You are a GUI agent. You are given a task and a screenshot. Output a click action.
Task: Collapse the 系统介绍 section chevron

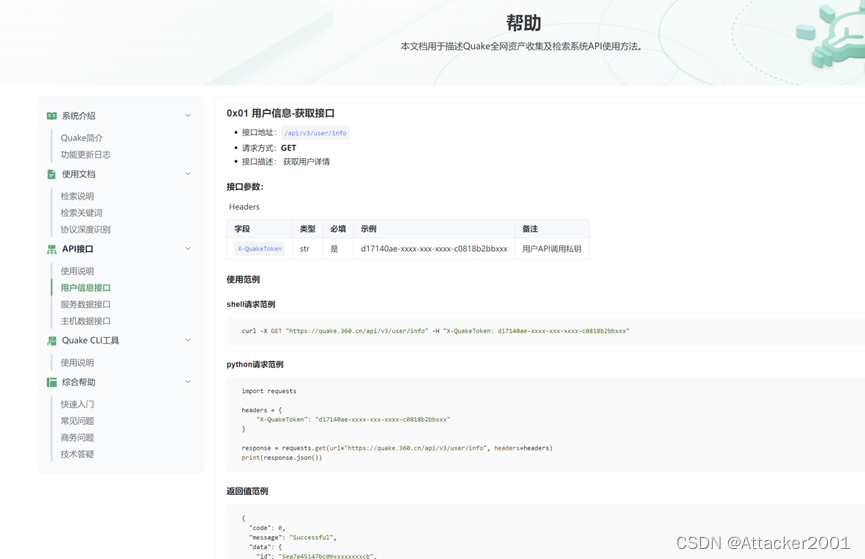click(188, 116)
